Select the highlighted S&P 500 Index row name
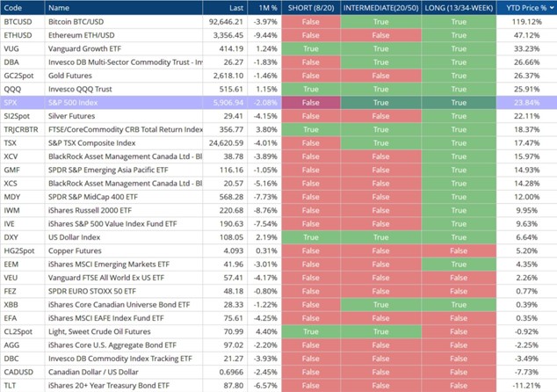557x392 pixels. coord(124,103)
